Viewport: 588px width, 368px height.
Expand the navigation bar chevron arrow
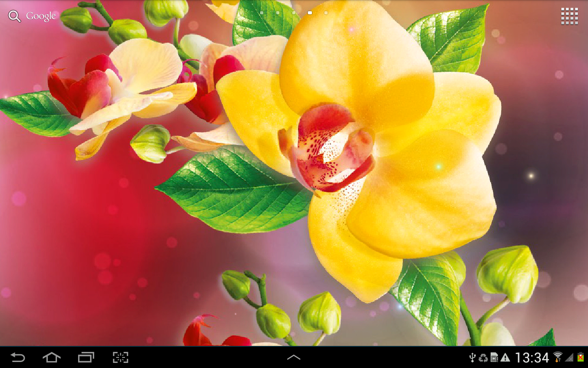[294, 356]
